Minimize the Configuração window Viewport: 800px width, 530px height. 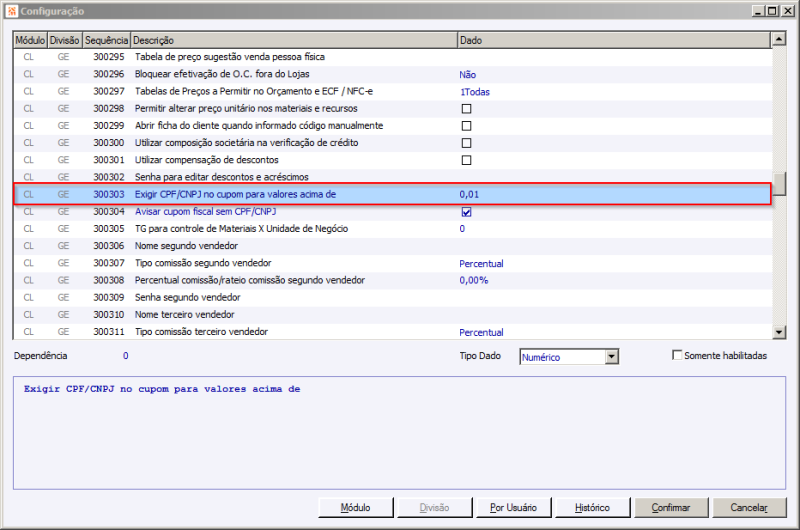coord(759,11)
